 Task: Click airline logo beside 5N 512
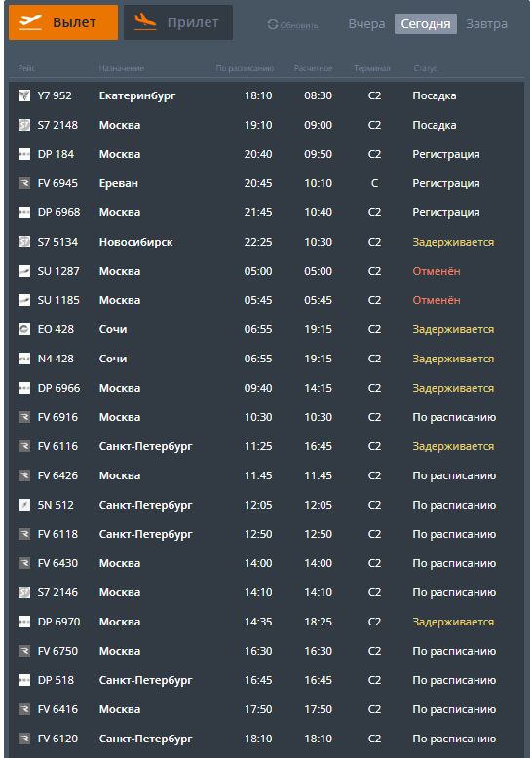tap(24, 505)
